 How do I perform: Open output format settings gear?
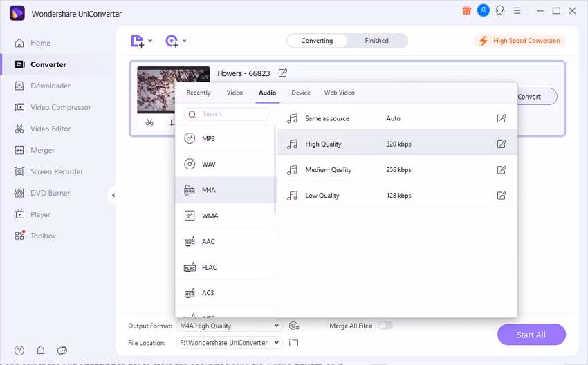click(293, 326)
